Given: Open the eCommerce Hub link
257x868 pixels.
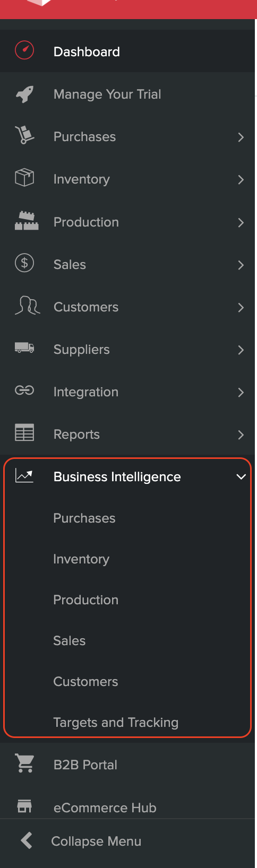Looking at the screenshot, I should coord(105,808).
